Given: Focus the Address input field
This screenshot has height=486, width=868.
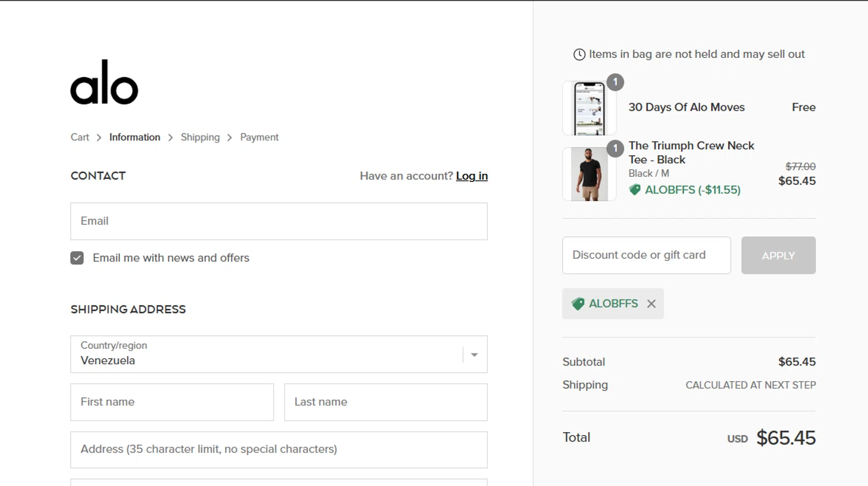Looking at the screenshot, I should click(x=279, y=450).
